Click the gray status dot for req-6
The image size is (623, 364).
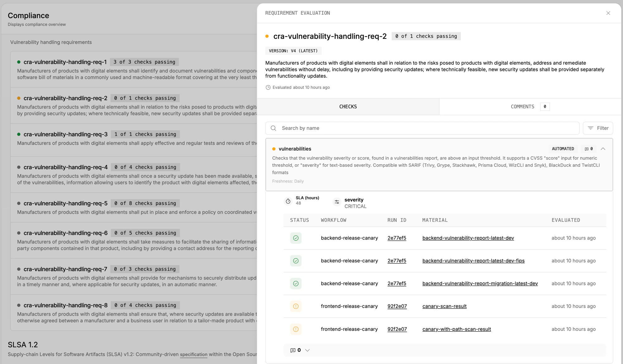point(19,233)
